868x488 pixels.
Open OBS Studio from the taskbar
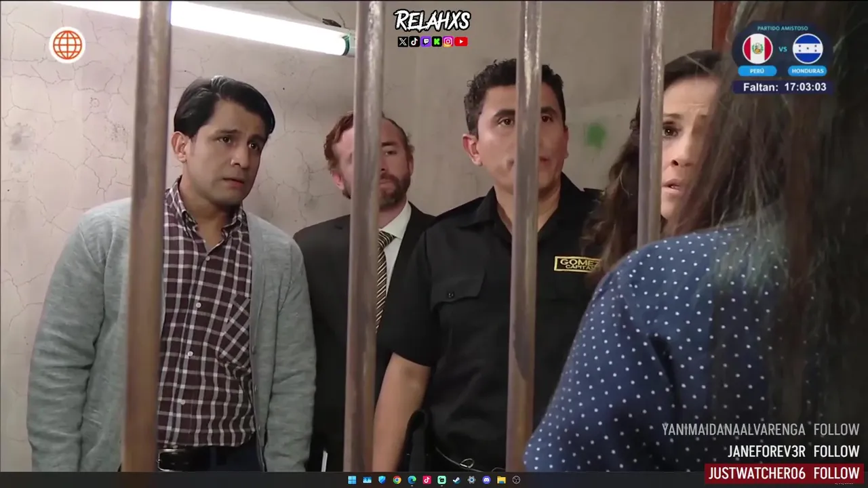click(516, 480)
